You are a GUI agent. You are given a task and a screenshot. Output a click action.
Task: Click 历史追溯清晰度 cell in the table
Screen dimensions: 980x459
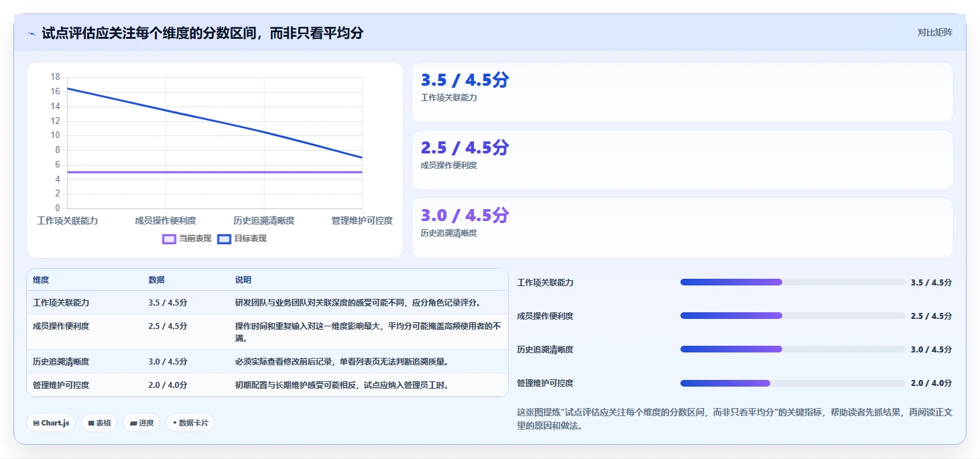pyautogui.click(x=61, y=362)
